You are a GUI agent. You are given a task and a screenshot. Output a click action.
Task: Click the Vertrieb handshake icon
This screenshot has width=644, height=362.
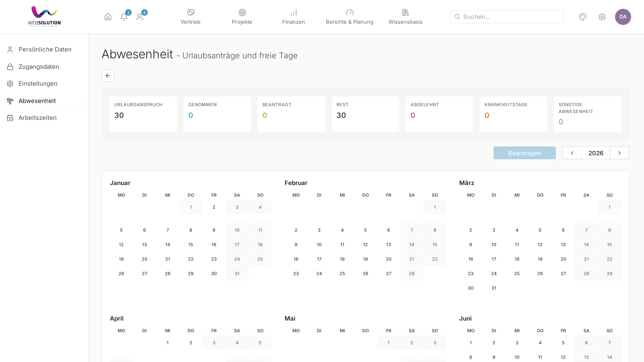[191, 12]
